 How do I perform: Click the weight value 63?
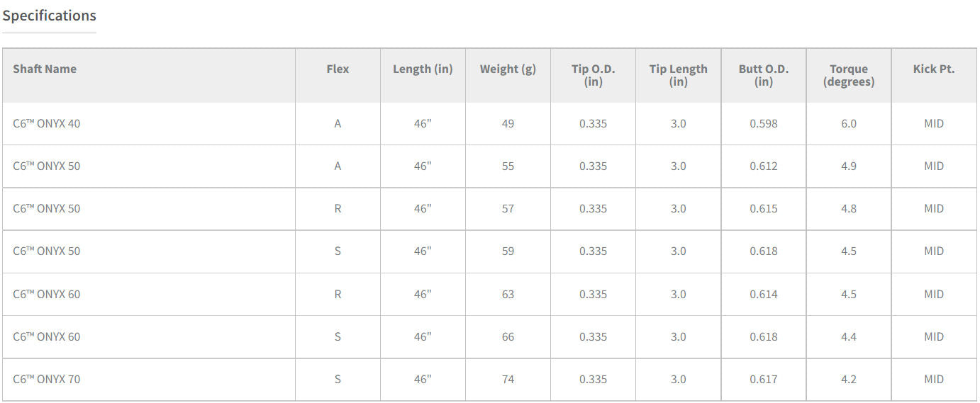(508, 294)
